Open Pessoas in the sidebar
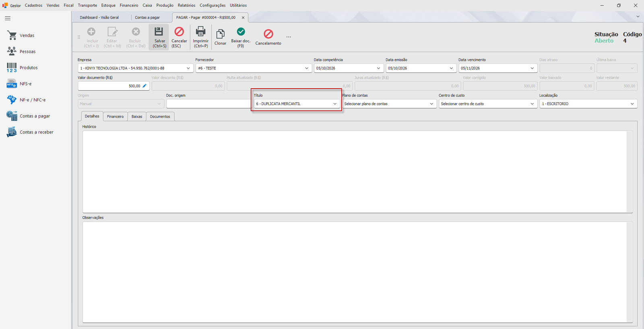The width and height of the screenshot is (644, 329). pyautogui.click(x=27, y=52)
